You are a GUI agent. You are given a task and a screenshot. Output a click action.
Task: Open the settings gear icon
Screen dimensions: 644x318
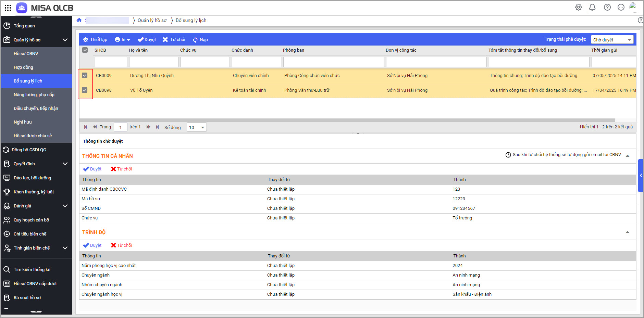click(x=579, y=7)
